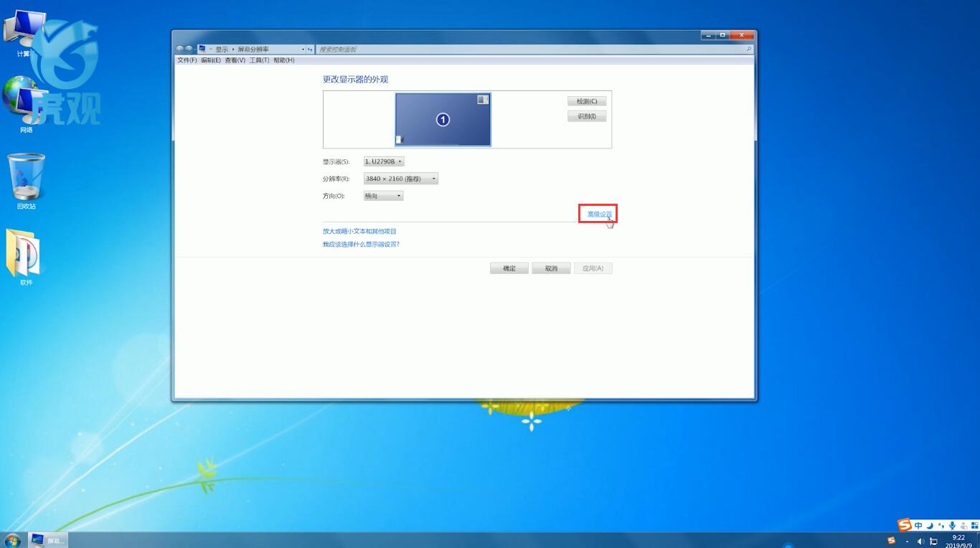Select the monitor 1 preview thumbnail
The width and height of the screenshot is (980, 548).
click(443, 120)
